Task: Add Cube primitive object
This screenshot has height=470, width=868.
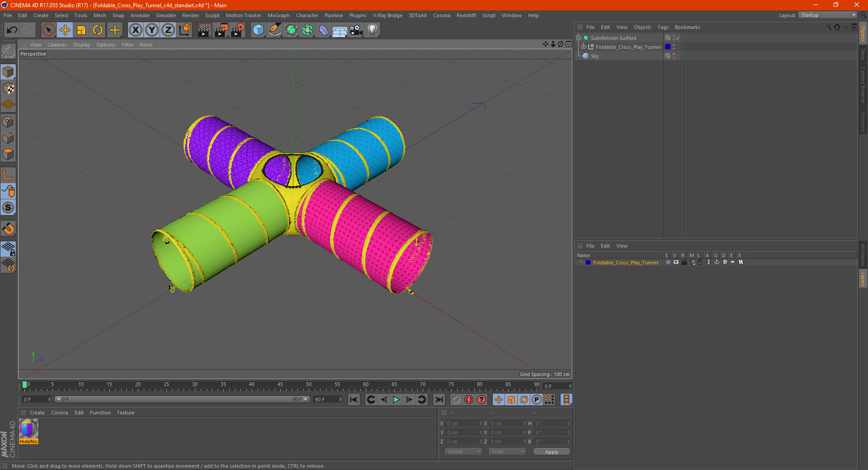Action: pyautogui.click(x=258, y=30)
